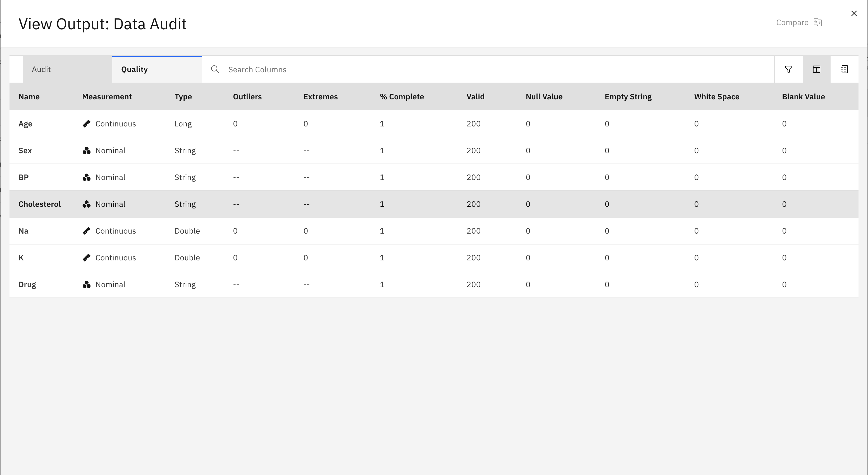This screenshot has width=868, height=475.
Task: Click the White Space 0 in Sex row
Action: 696,150
